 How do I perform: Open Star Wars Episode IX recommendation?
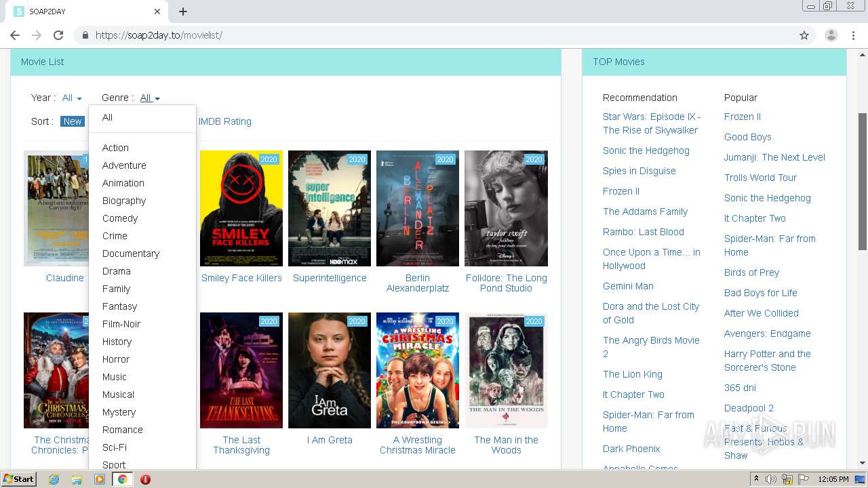[652, 123]
